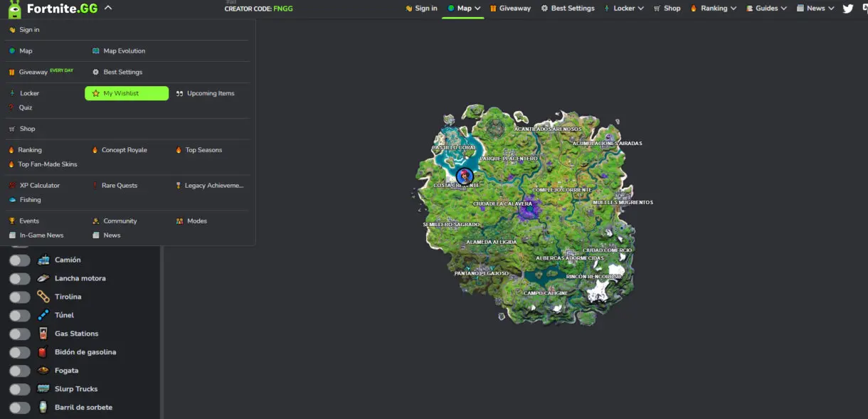Open Modes from the dropdown menu
868x419 pixels.
191,221
